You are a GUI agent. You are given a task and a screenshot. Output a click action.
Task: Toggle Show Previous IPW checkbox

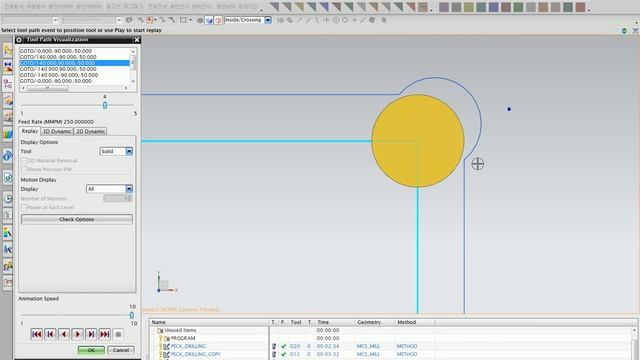click(x=24, y=169)
